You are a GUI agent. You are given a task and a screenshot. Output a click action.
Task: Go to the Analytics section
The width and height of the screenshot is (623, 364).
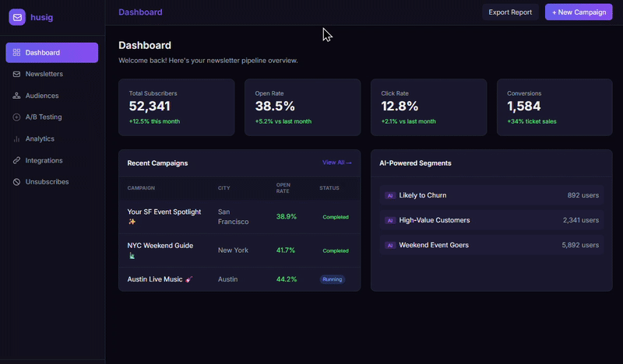40,139
